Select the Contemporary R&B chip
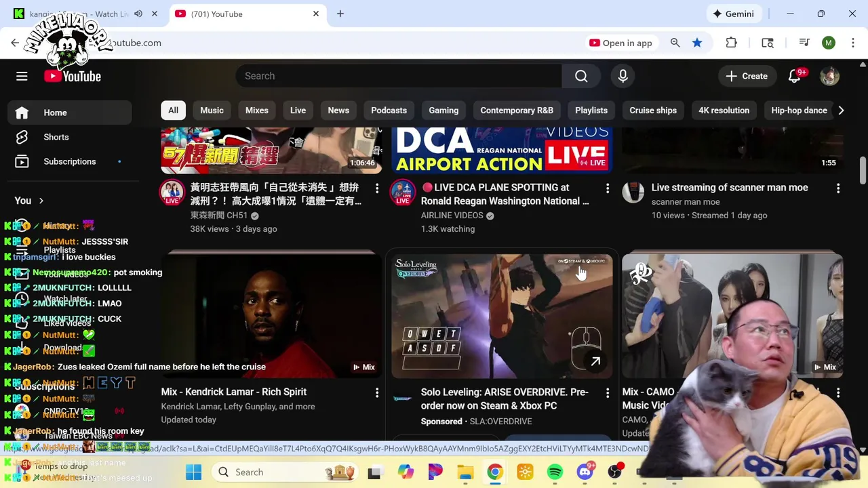 pyautogui.click(x=517, y=110)
